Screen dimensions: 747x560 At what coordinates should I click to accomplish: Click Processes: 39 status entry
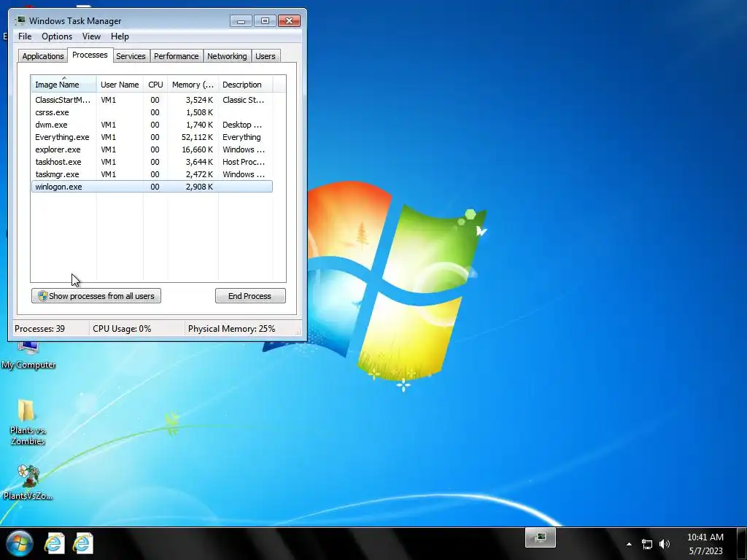tap(39, 329)
